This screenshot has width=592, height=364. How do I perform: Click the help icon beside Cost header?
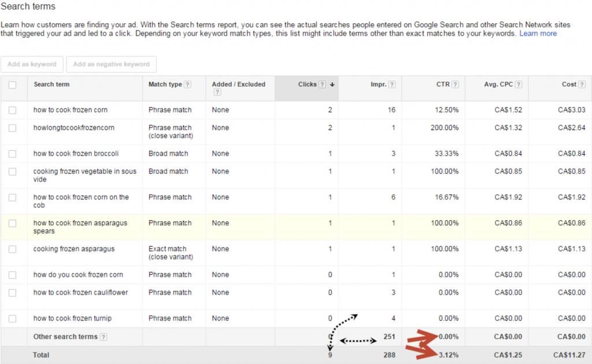pos(582,84)
